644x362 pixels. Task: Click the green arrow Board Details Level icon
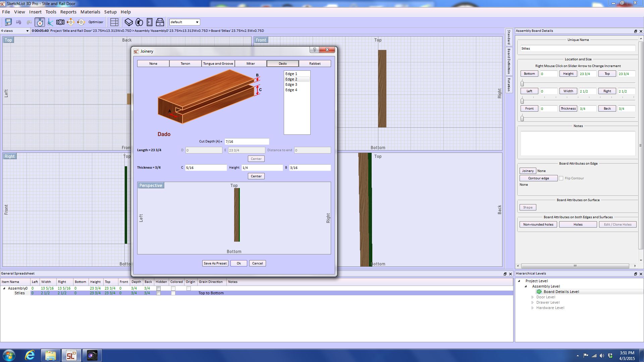click(x=539, y=292)
